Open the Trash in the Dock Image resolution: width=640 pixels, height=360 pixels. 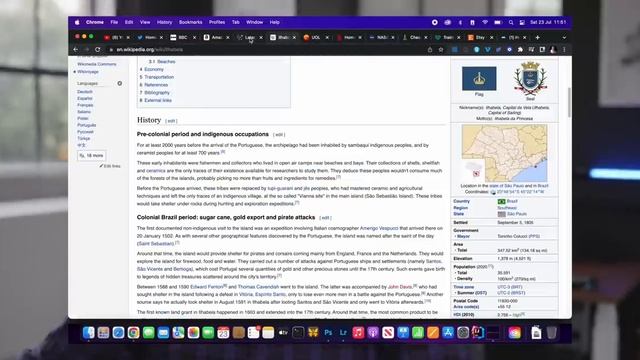(552, 333)
